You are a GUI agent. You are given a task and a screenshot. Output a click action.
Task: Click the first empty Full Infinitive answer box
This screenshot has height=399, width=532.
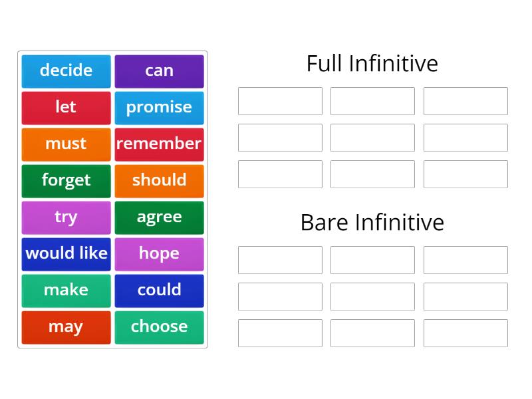point(280,101)
